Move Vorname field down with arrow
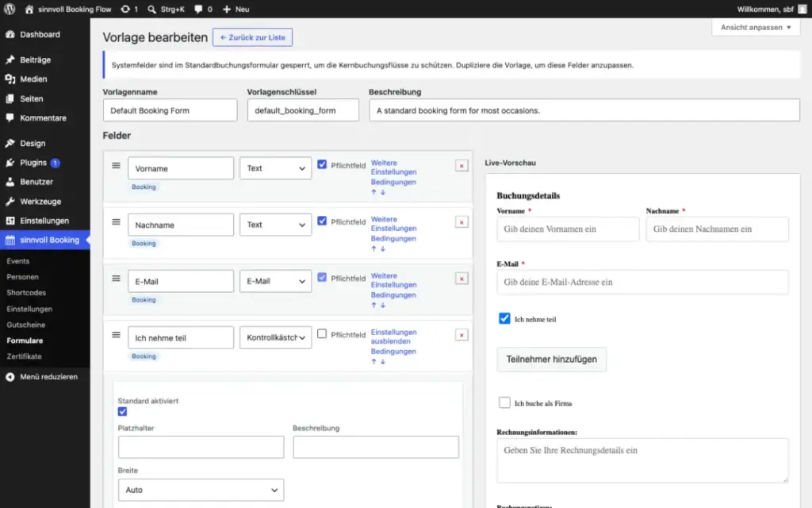The image size is (812, 508). pos(383,192)
